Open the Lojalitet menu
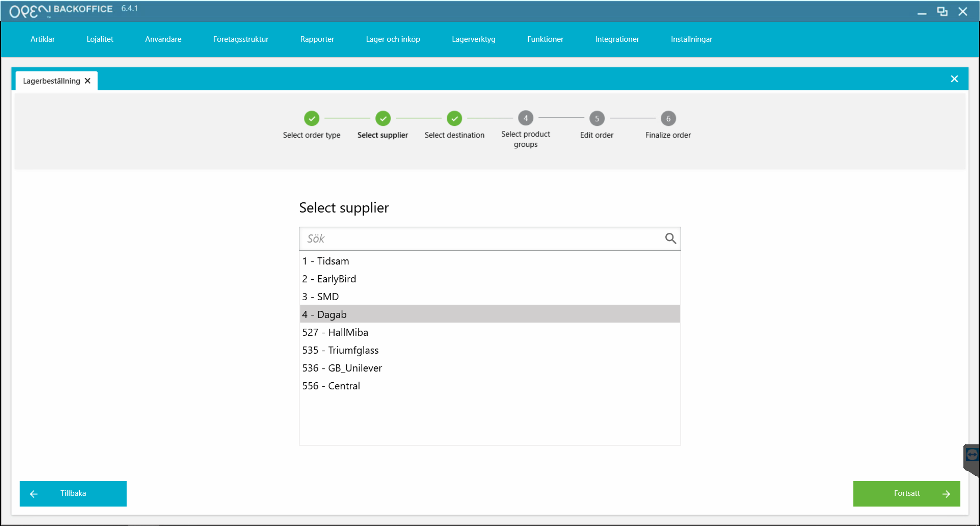 100,39
